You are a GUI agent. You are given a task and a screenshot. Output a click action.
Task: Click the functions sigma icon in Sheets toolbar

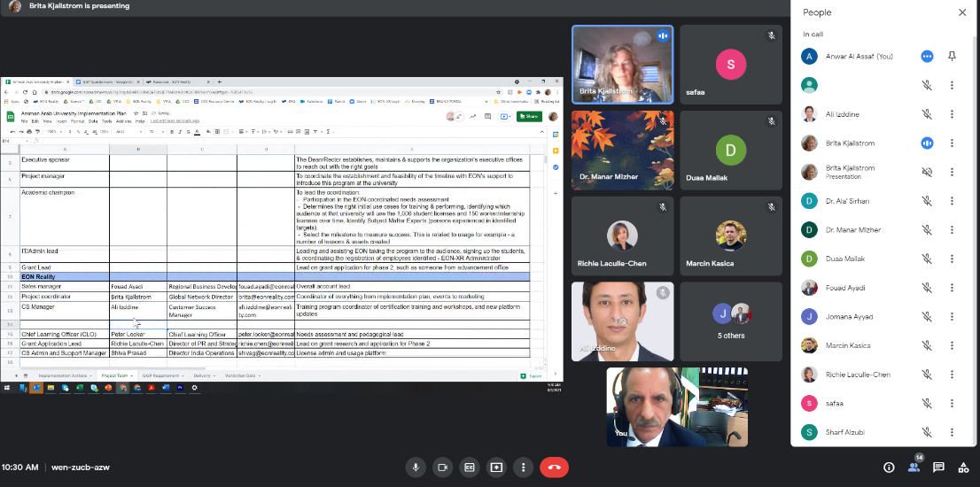click(x=328, y=132)
